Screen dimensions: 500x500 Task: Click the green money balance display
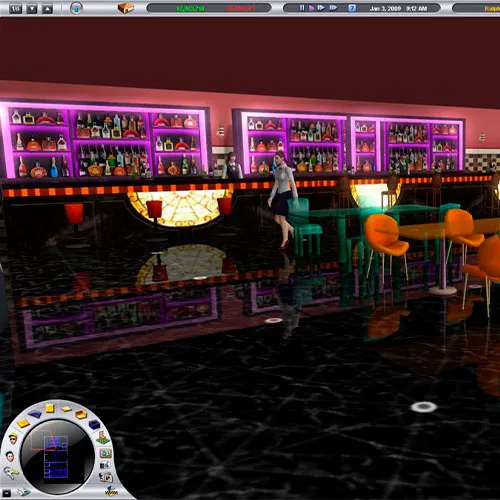coord(190,8)
